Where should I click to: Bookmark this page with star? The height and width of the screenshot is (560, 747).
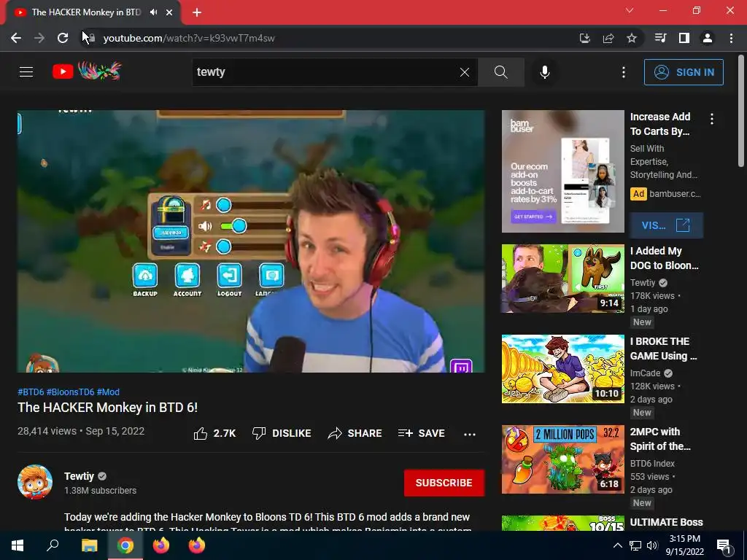point(632,38)
